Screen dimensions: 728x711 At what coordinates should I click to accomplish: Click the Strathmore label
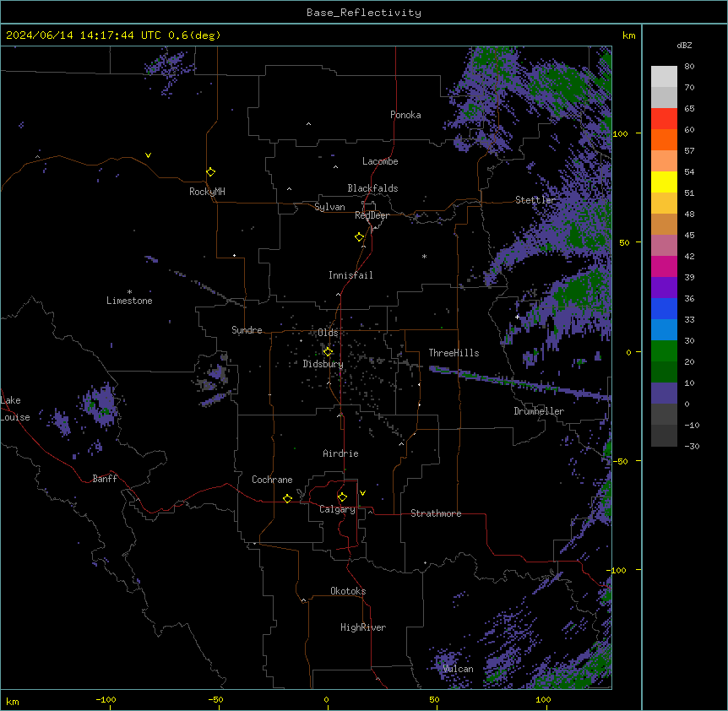coord(436,513)
